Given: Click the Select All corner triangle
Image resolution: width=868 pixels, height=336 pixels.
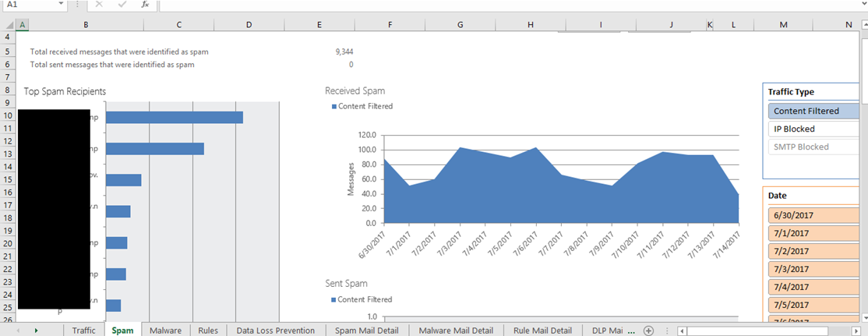Looking at the screenshot, I should tap(8, 25).
